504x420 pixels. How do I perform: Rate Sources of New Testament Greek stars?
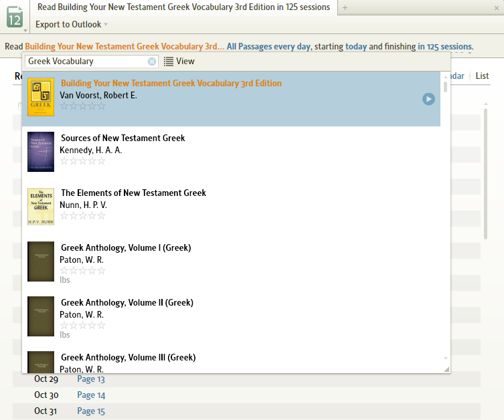click(82, 161)
